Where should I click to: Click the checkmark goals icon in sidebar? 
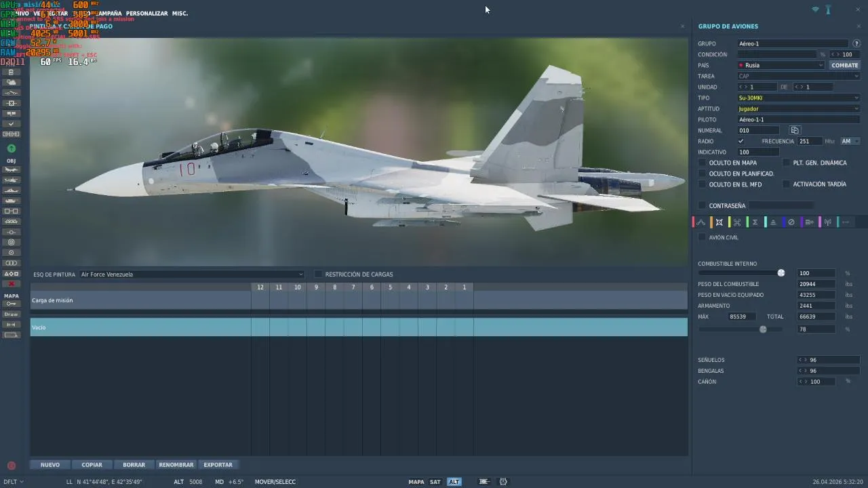[x=11, y=124]
